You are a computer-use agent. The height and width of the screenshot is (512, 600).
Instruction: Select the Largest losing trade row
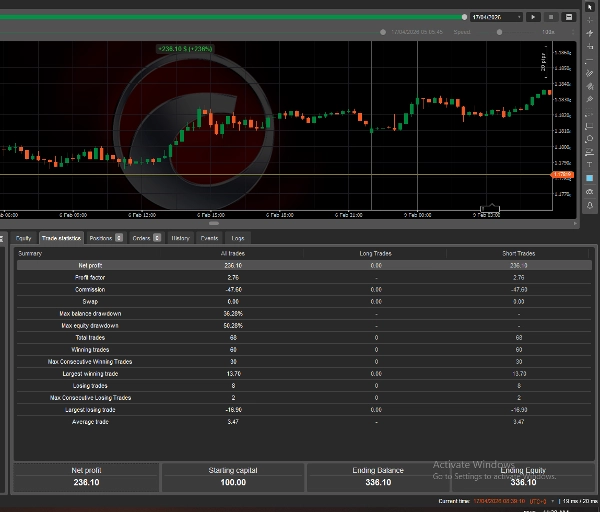(304, 409)
